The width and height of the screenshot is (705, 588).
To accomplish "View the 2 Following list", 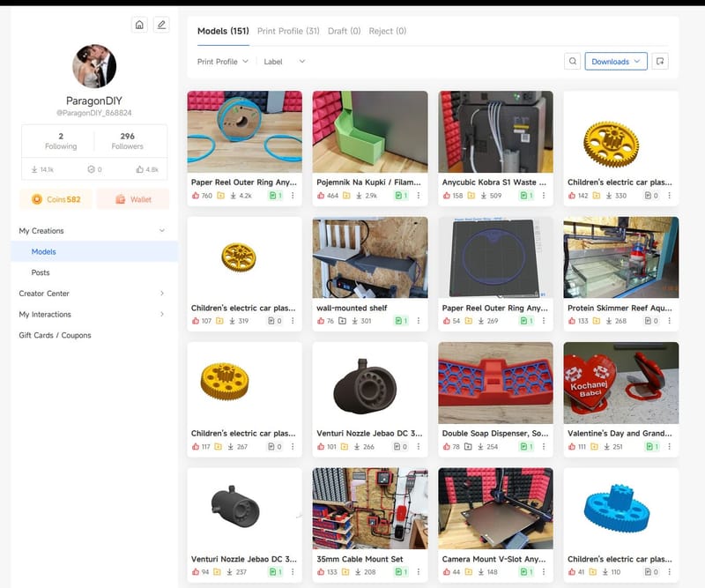I will [61, 141].
